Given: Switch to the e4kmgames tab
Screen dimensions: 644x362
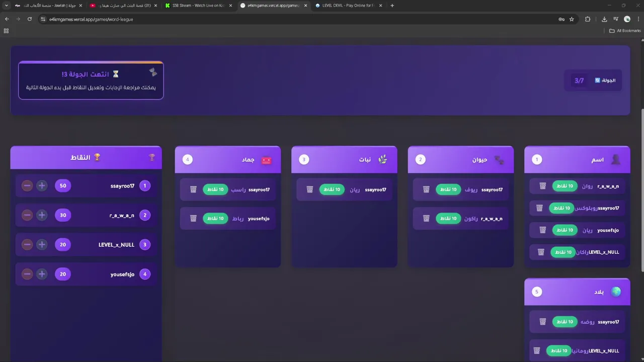Looking at the screenshot, I should (x=274, y=6).
